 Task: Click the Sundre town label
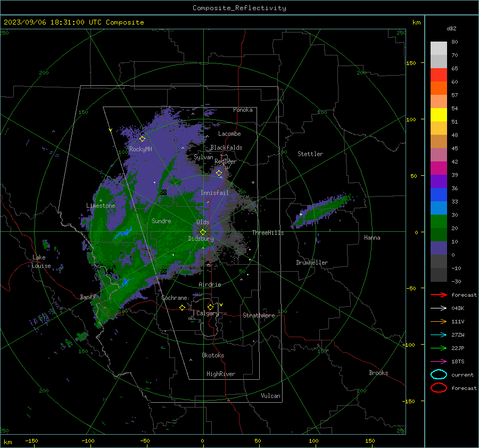click(161, 221)
